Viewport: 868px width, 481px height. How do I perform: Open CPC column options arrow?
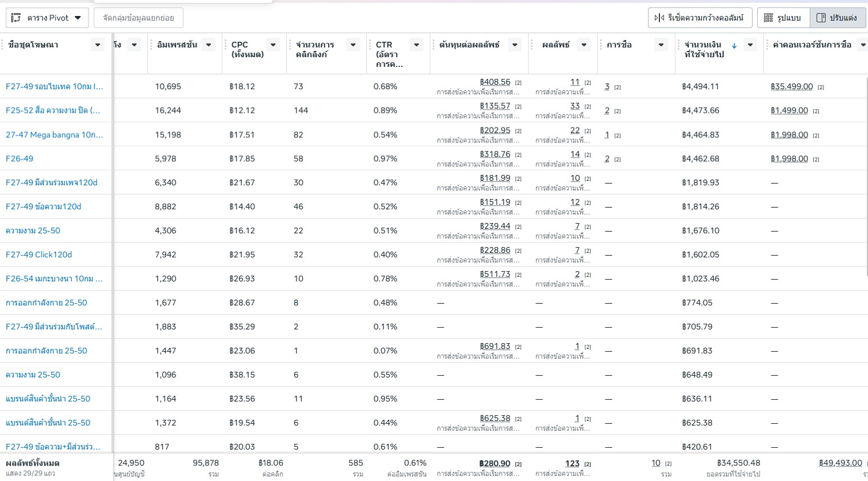pyautogui.click(x=274, y=45)
